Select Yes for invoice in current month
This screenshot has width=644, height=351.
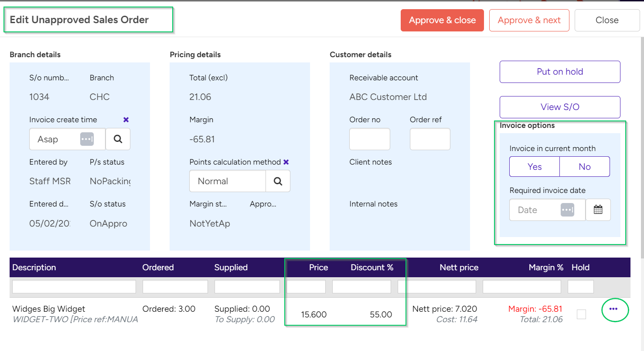point(534,166)
